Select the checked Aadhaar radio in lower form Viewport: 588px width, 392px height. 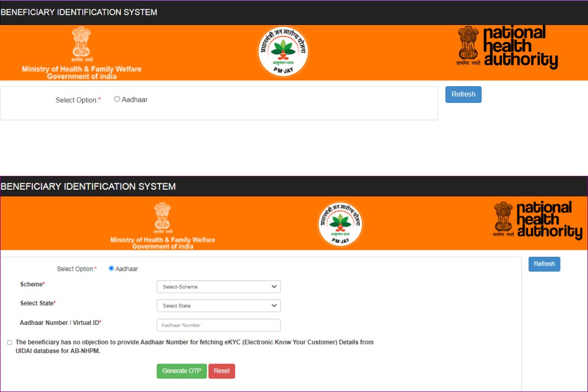(111, 269)
